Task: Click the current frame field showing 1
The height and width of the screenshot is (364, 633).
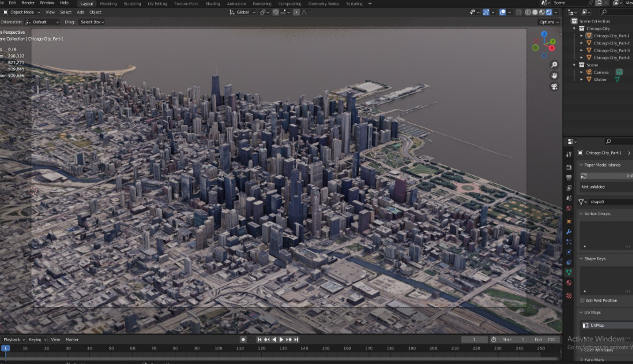Action: [474, 340]
